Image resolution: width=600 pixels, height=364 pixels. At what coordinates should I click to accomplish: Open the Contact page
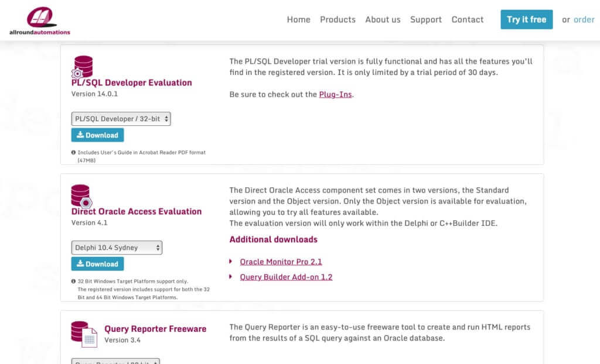(x=467, y=19)
